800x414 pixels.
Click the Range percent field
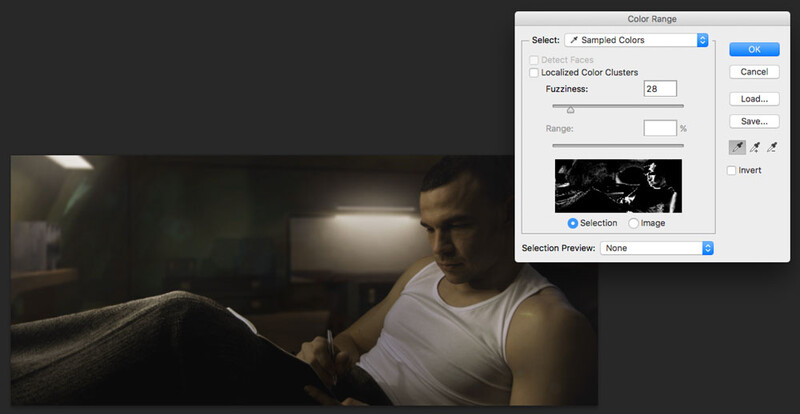point(660,128)
